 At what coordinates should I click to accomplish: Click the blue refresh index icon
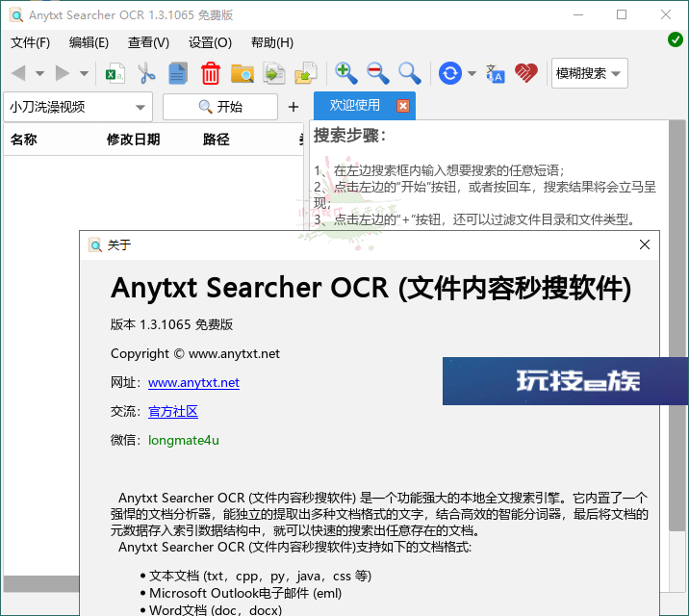(x=450, y=73)
